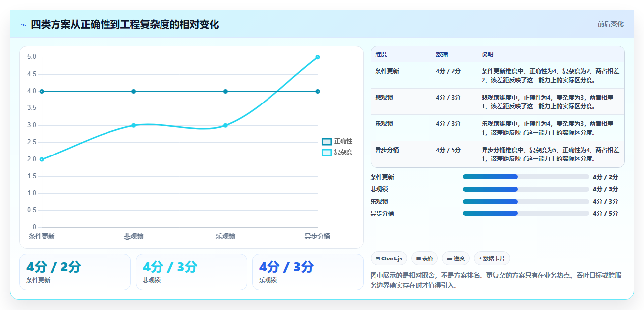
Task: Select the 正确性 data point at 异步分桶
Action: [318, 91]
